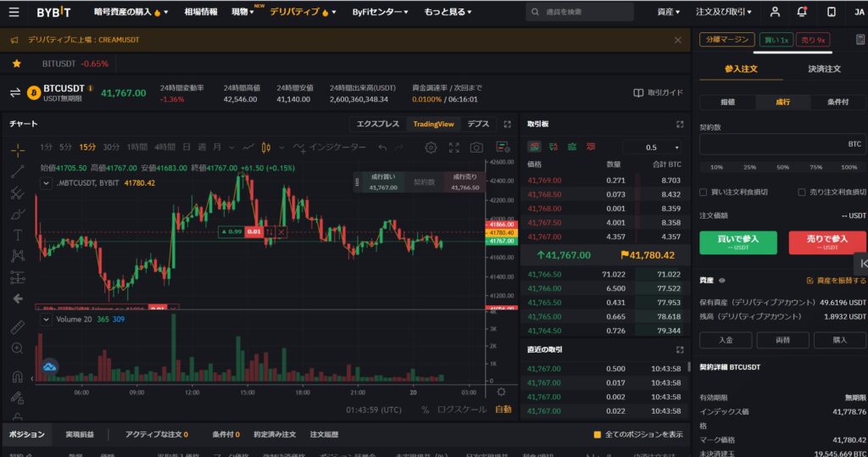Undo the last chart action
This screenshot has width=868, height=457.
point(382,148)
